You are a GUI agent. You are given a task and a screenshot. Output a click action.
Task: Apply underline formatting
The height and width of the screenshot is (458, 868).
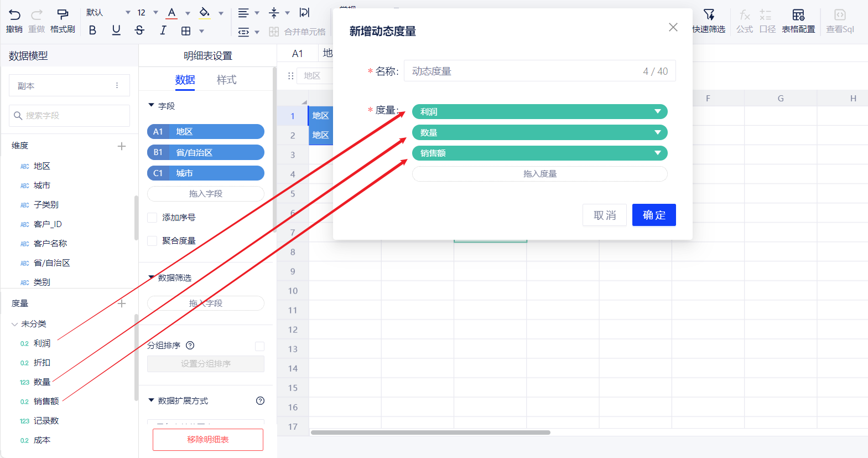pos(116,30)
